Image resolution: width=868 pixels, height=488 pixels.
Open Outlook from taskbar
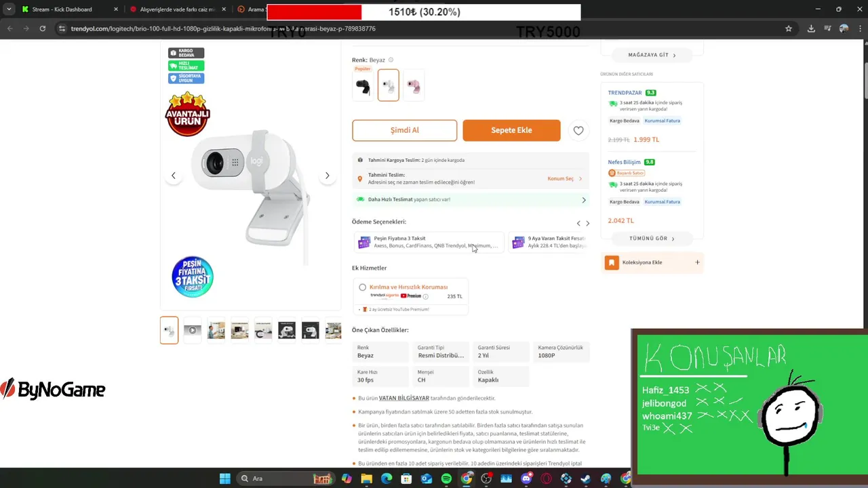pos(427,479)
